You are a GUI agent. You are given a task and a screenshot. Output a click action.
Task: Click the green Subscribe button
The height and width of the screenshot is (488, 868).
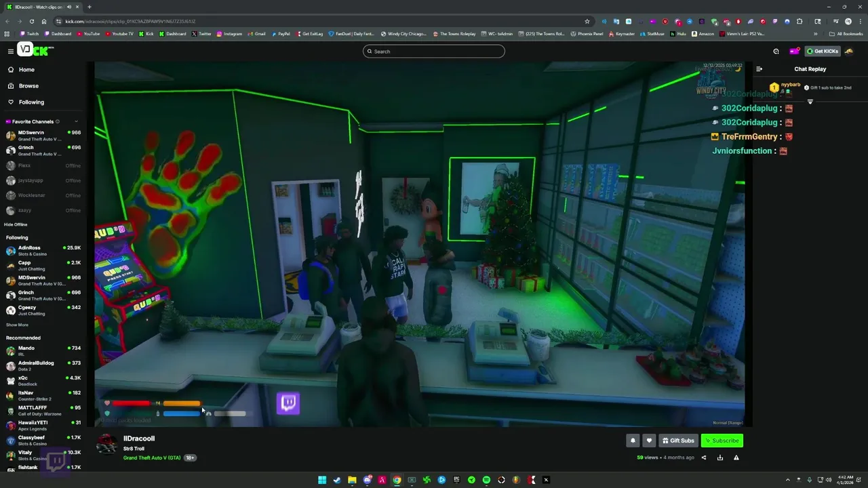coord(722,441)
